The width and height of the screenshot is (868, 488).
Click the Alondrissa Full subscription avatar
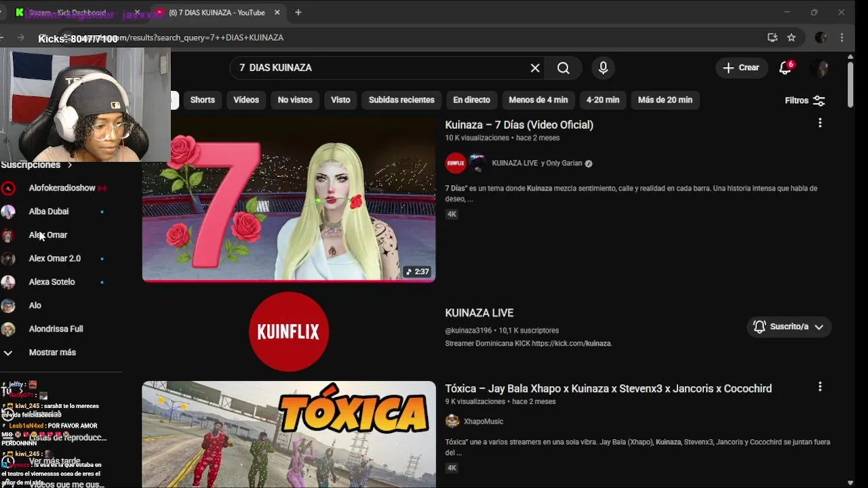(8, 329)
